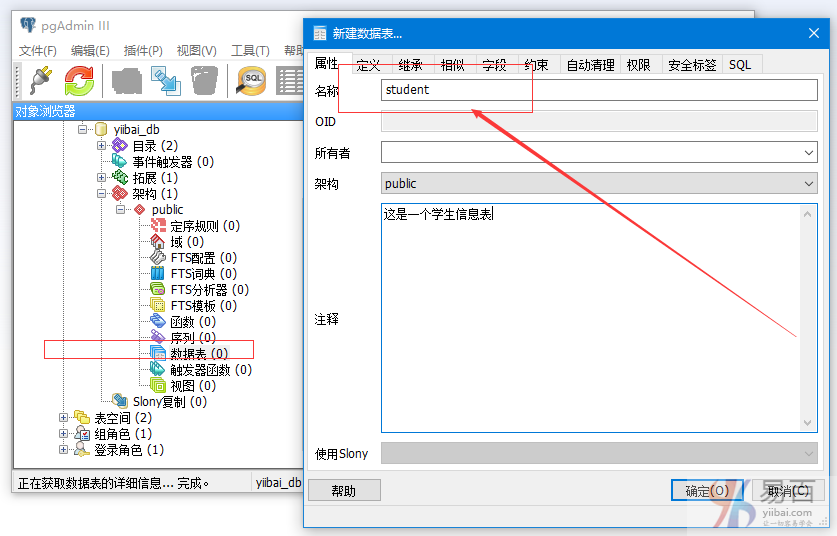Click the 触发器函数 (0) icon

pyautogui.click(x=158, y=369)
